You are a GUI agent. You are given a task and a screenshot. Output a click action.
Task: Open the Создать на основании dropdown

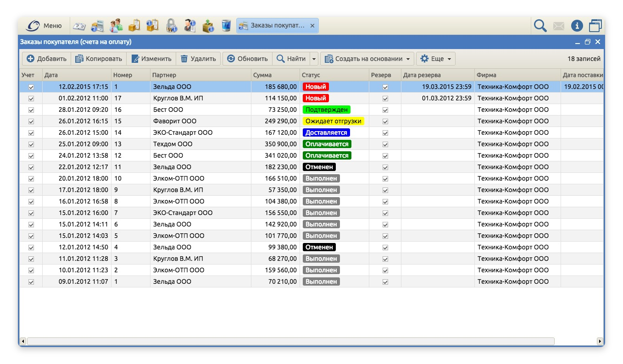click(x=367, y=59)
